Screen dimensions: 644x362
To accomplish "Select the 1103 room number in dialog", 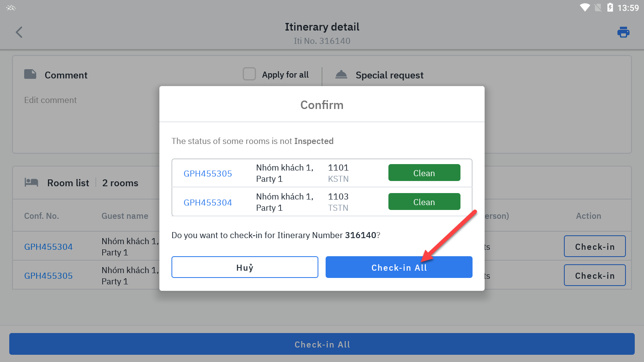I will 338,197.
